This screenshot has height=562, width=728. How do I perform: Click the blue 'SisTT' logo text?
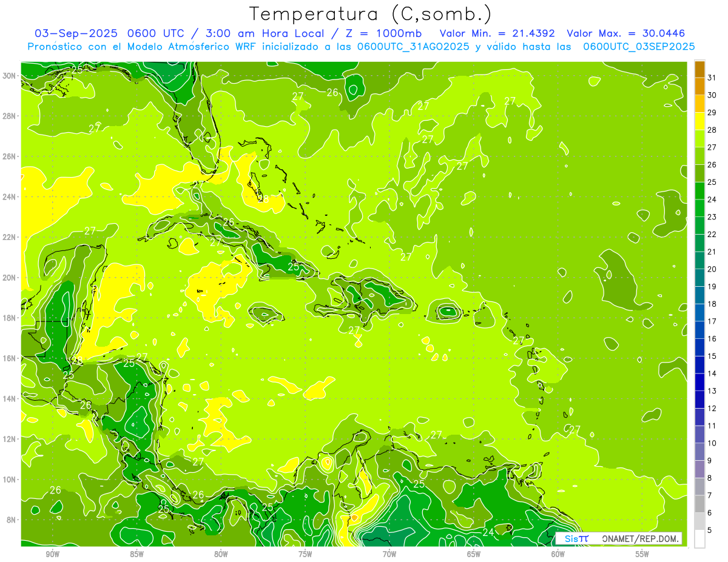[x=576, y=538]
